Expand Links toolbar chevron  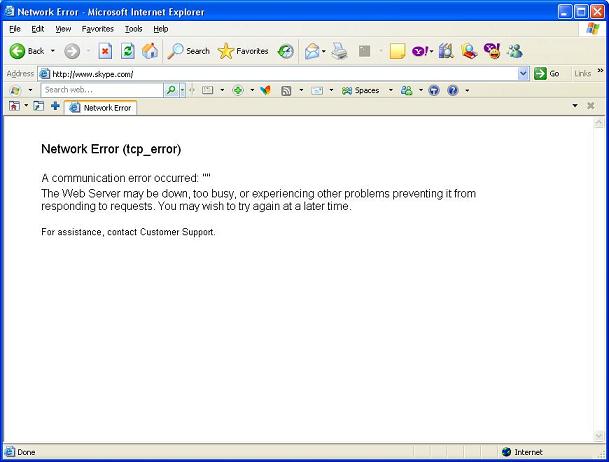pos(600,70)
